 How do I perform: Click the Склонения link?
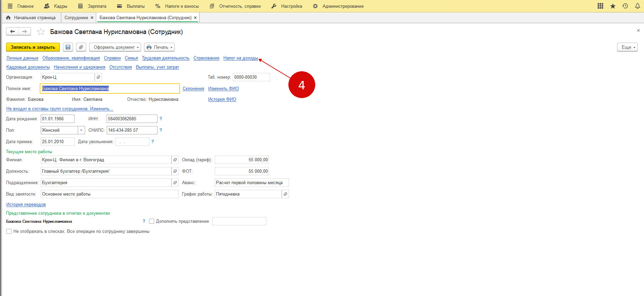[193, 89]
